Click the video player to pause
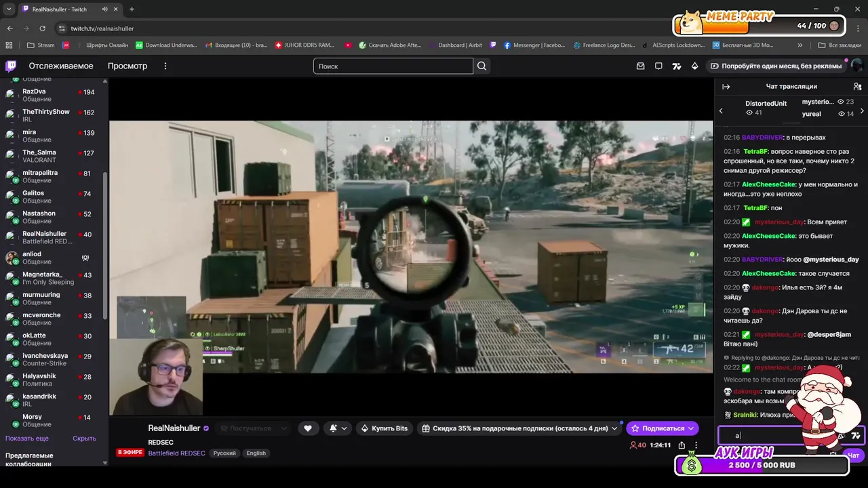The width and height of the screenshot is (868, 488). [x=411, y=247]
